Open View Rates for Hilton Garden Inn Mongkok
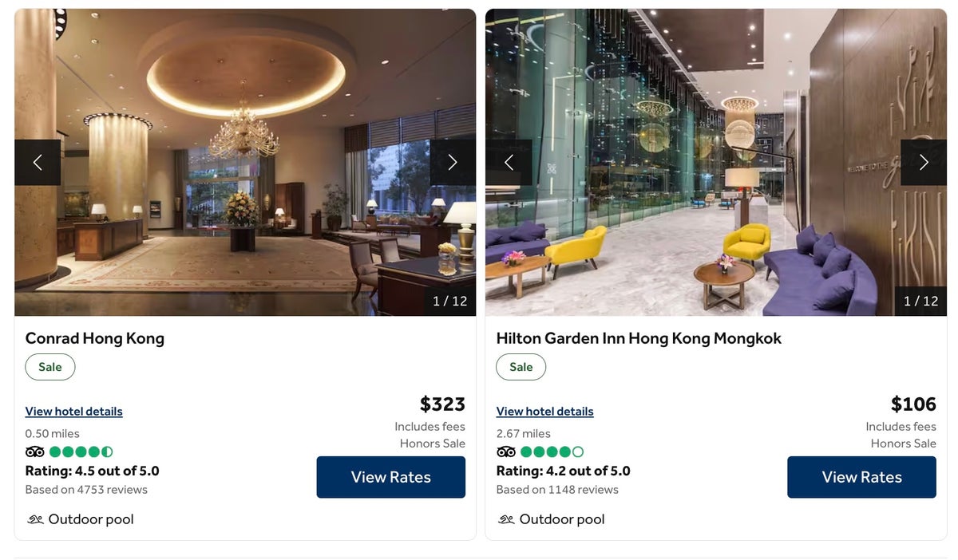The width and height of the screenshot is (958, 560). pos(862,477)
